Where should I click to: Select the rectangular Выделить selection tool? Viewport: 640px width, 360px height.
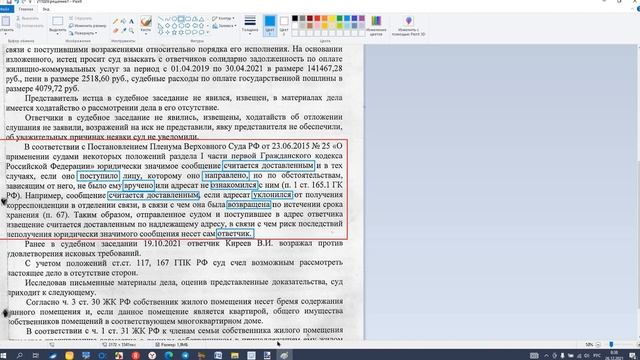click(58, 21)
